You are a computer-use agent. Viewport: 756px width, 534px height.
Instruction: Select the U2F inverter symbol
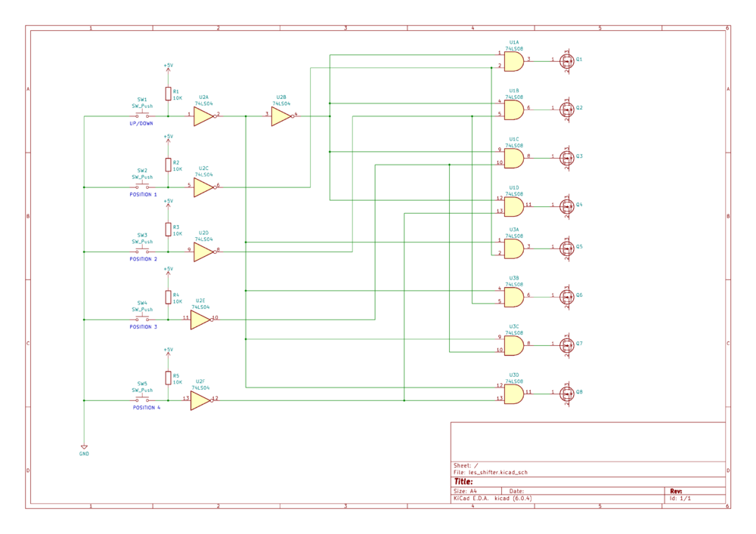pos(201,400)
